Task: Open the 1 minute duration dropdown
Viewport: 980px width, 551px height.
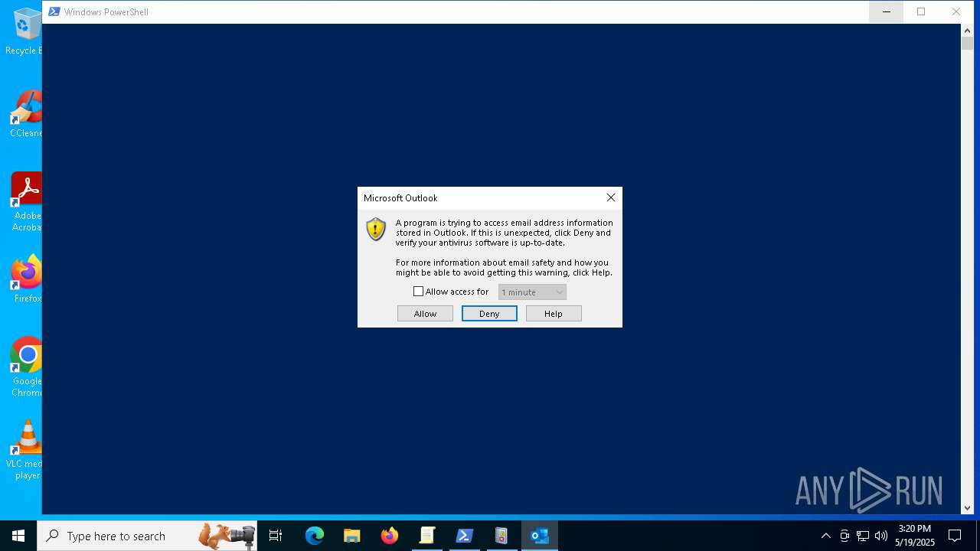Action: 532,292
